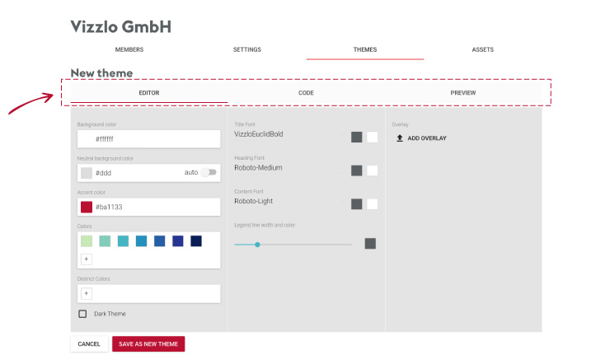Select the indigo palette color
Screen dimensions: 610x364
pos(178,240)
